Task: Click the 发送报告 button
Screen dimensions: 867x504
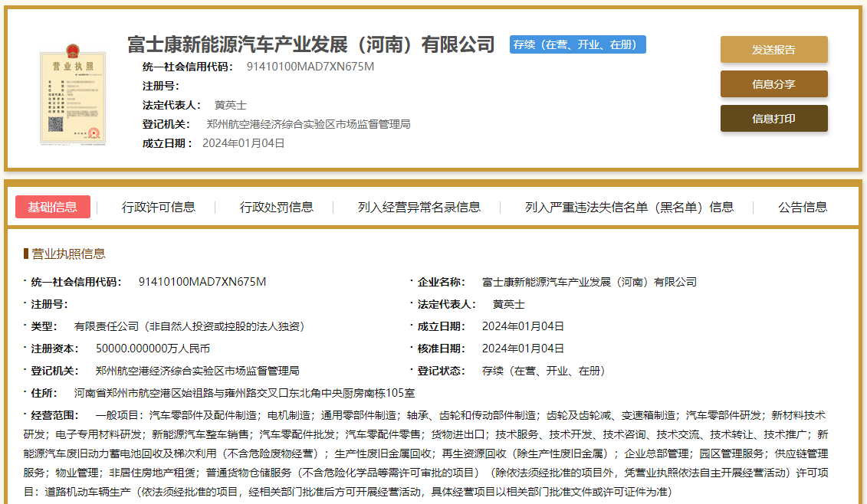Action: coord(773,50)
